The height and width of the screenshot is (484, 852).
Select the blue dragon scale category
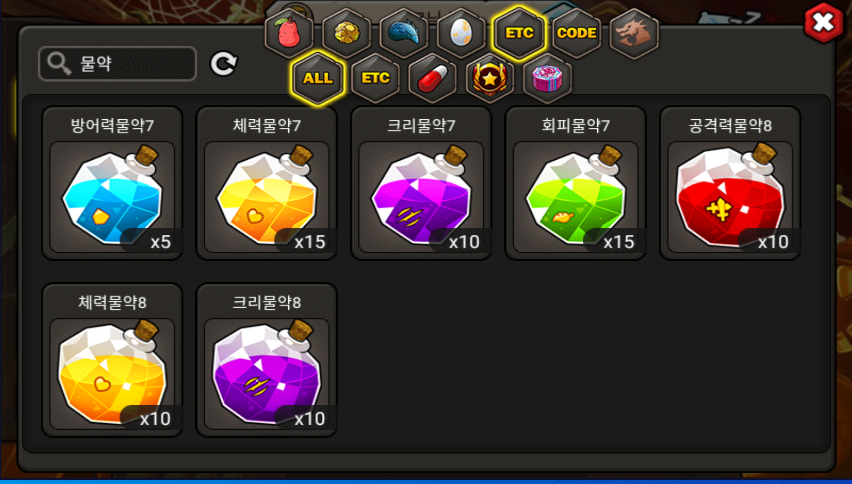point(404,33)
